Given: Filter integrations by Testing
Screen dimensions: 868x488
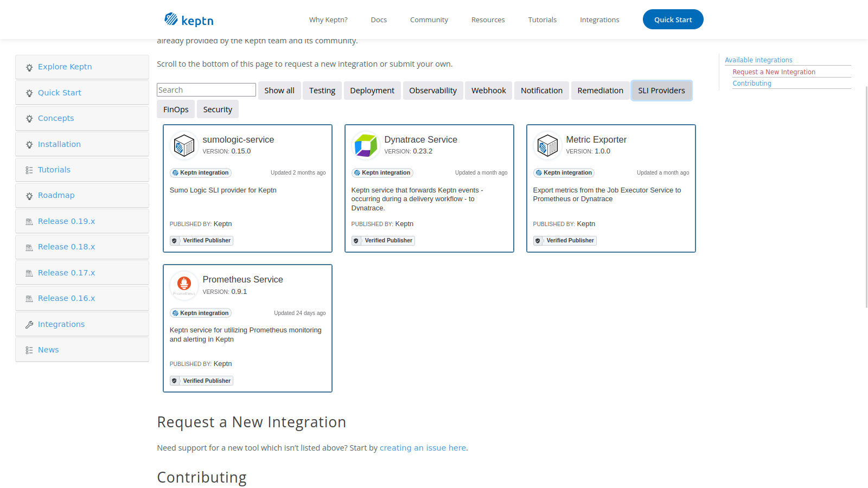Looking at the screenshot, I should pyautogui.click(x=322, y=91).
